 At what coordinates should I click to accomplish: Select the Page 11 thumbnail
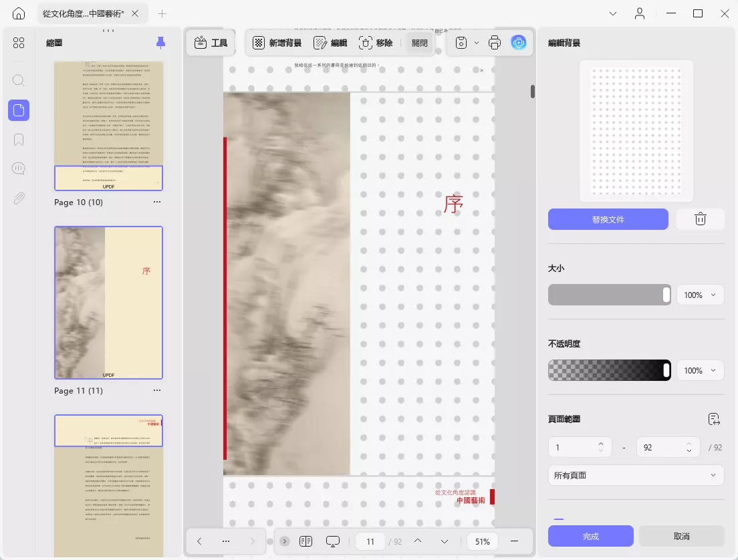(x=109, y=303)
